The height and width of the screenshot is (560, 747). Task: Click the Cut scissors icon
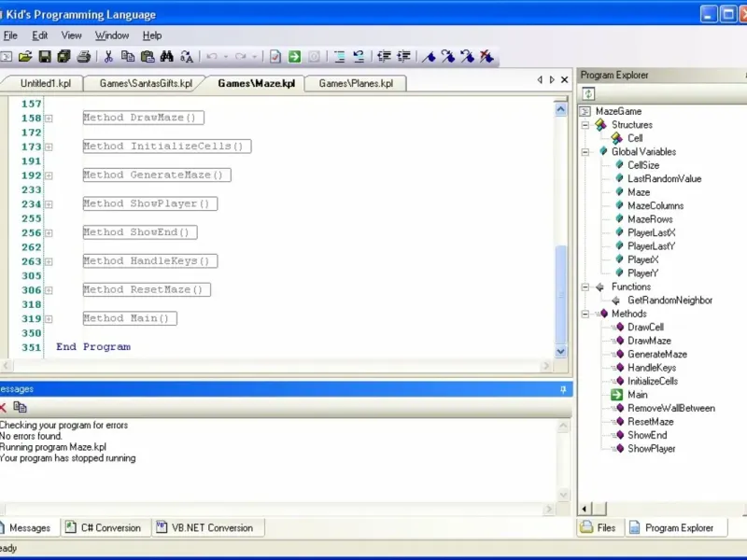108,57
